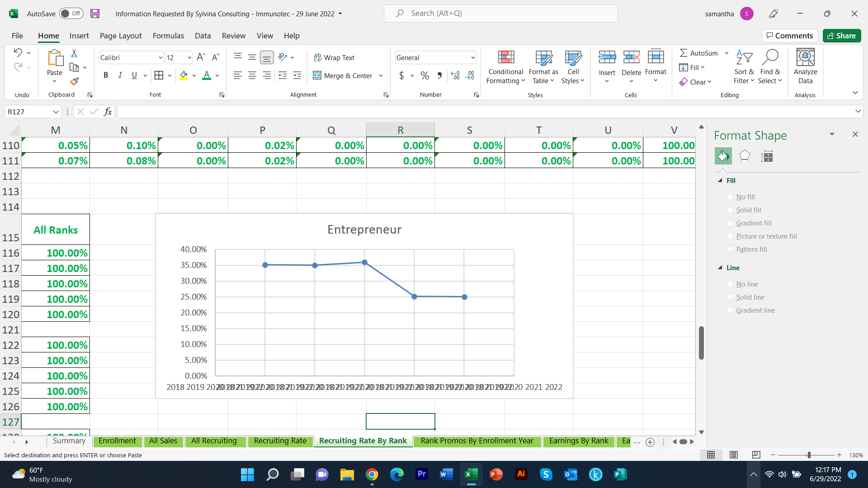Select the Gradient line radio option
Viewport: 868px width, 488px height.
(730, 310)
